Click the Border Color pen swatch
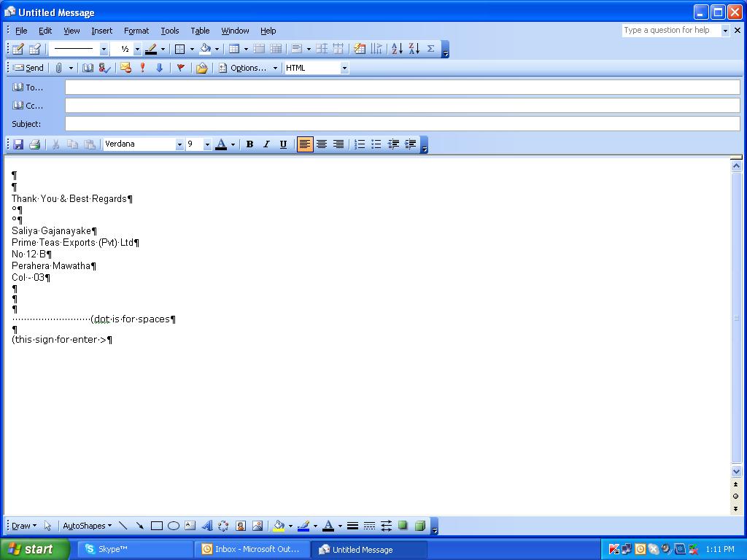This screenshot has width=747, height=560. coord(152,49)
